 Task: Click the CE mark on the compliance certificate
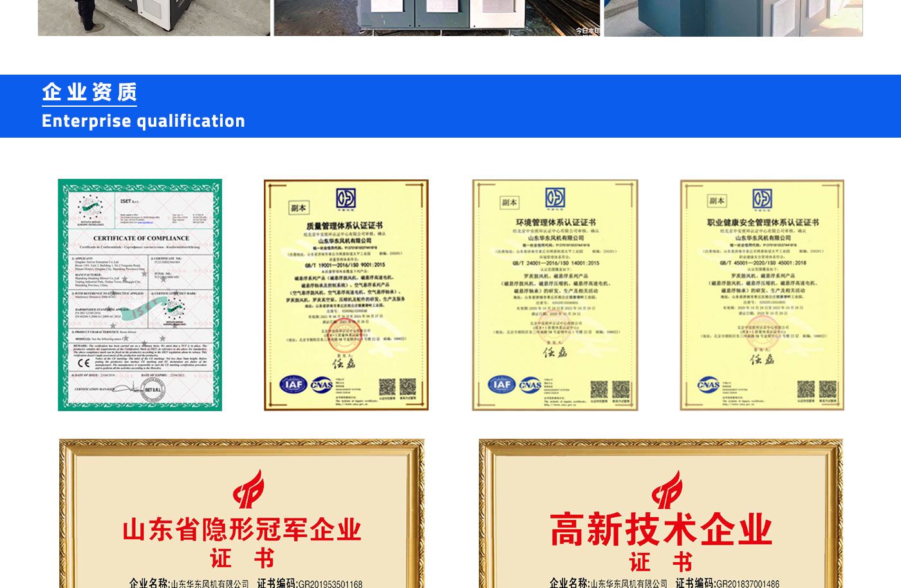tap(84, 363)
